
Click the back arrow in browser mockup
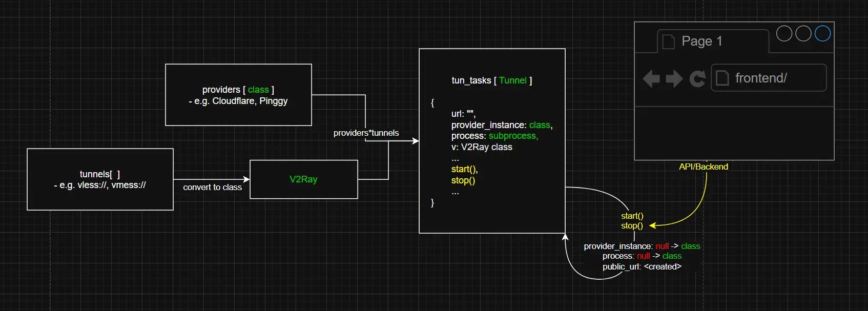[651, 78]
